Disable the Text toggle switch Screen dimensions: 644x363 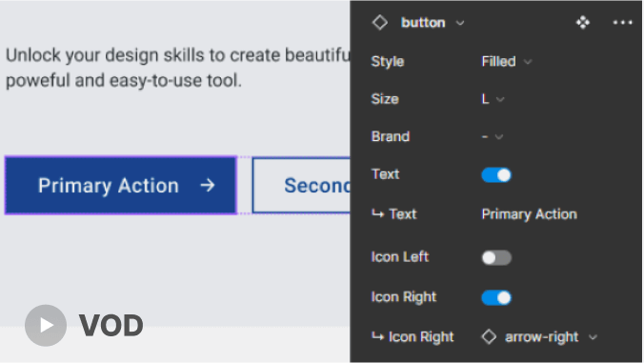[496, 175]
